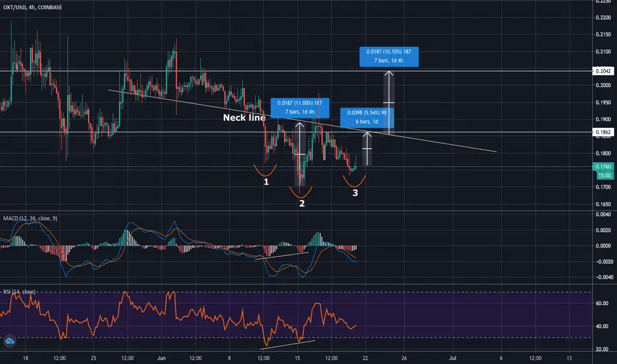Click the '22' date on time axis
The image size is (617, 364).
(365, 358)
